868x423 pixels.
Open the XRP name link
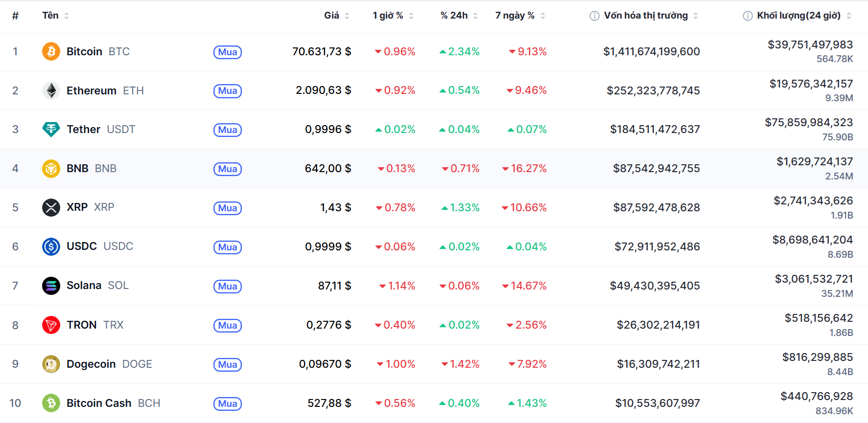pos(91,207)
